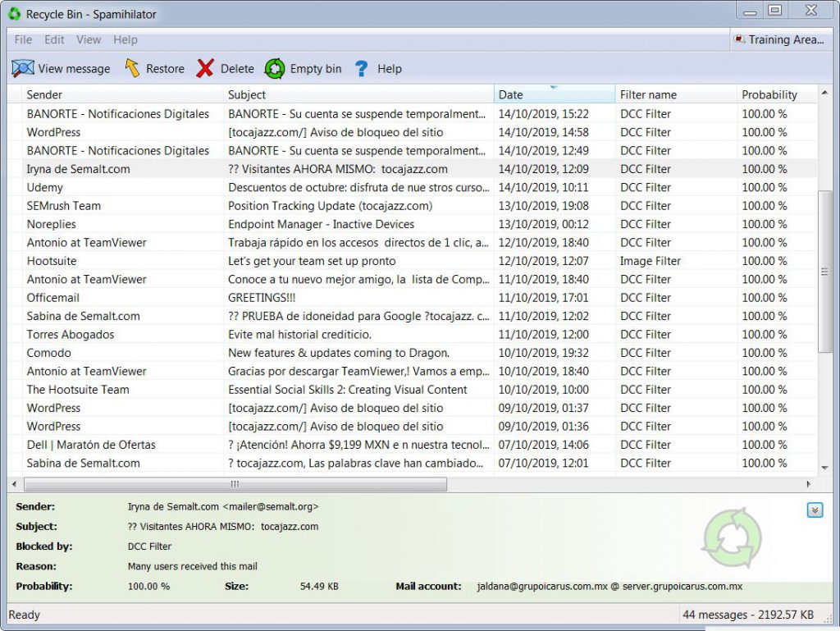Click the Image Filter cell

(x=651, y=261)
